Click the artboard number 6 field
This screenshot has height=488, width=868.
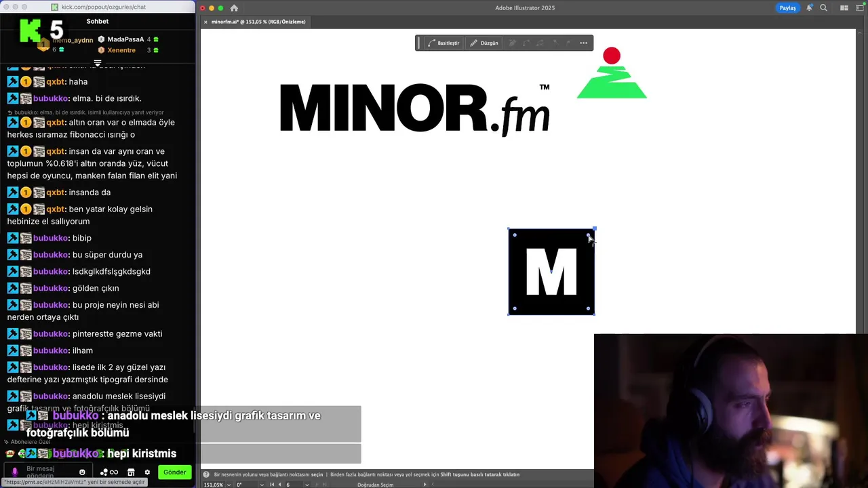tap(294, 485)
